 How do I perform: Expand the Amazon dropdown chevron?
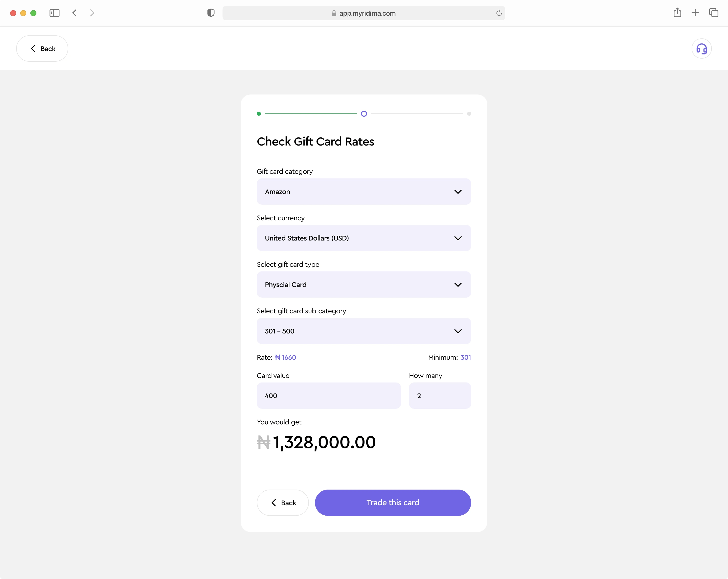pos(458,192)
